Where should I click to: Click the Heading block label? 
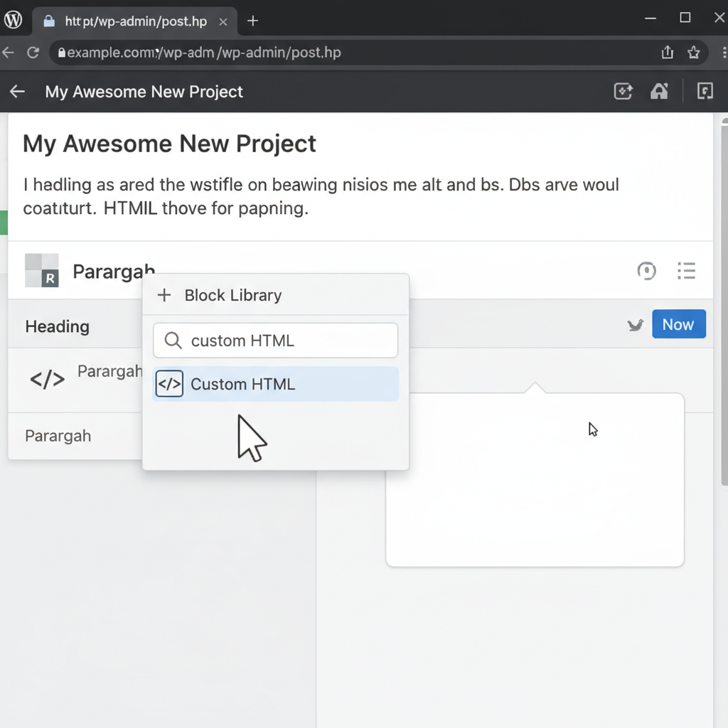tap(57, 326)
